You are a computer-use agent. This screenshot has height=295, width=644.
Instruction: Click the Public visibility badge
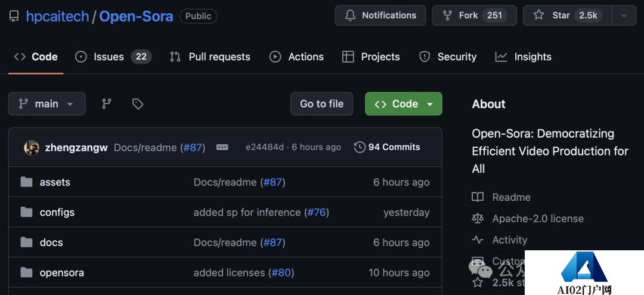(199, 16)
